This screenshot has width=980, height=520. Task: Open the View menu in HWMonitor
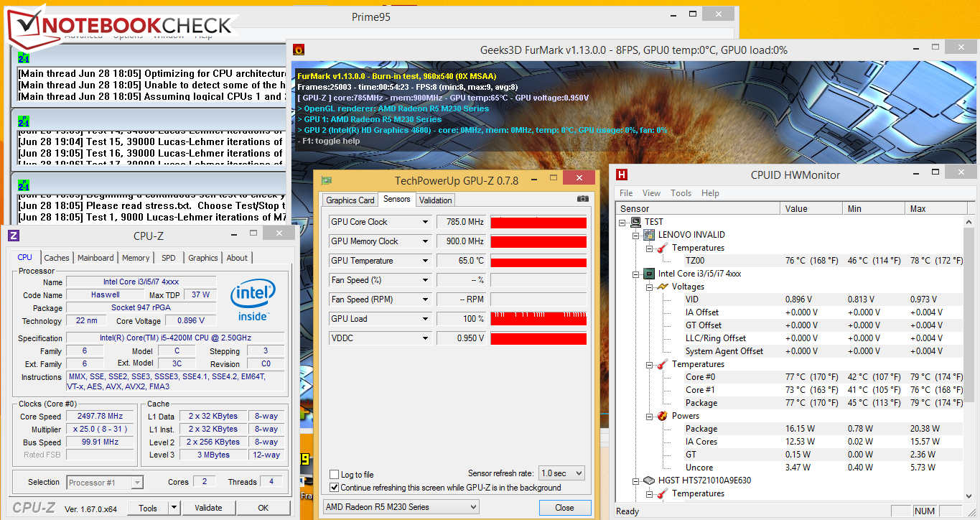(651, 193)
